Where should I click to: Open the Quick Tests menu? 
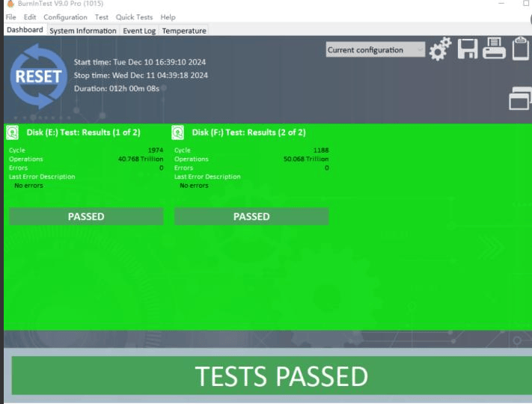(x=134, y=17)
